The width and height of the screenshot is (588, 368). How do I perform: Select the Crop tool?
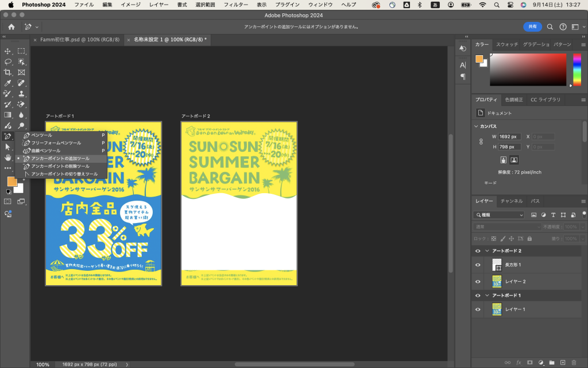(x=8, y=72)
